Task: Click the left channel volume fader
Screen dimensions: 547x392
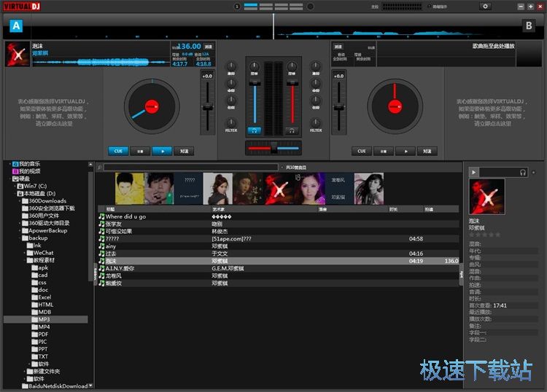Action: click(255, 83)
